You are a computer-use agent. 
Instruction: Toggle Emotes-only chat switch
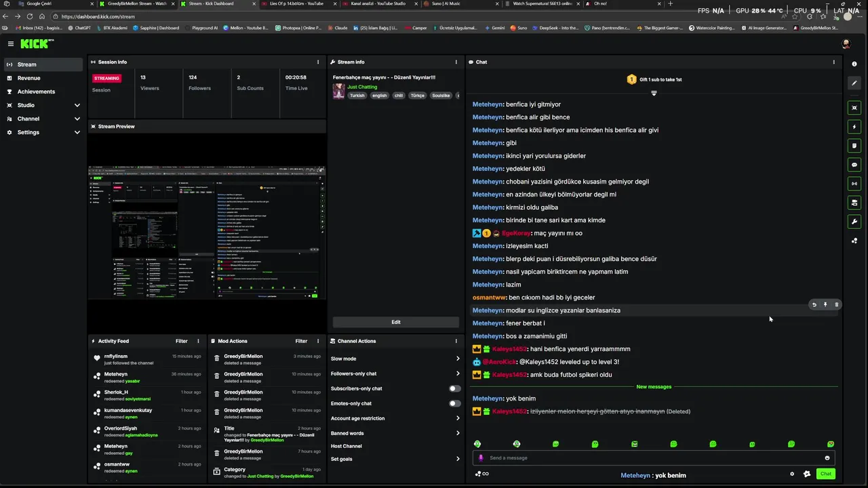(454, 403)
